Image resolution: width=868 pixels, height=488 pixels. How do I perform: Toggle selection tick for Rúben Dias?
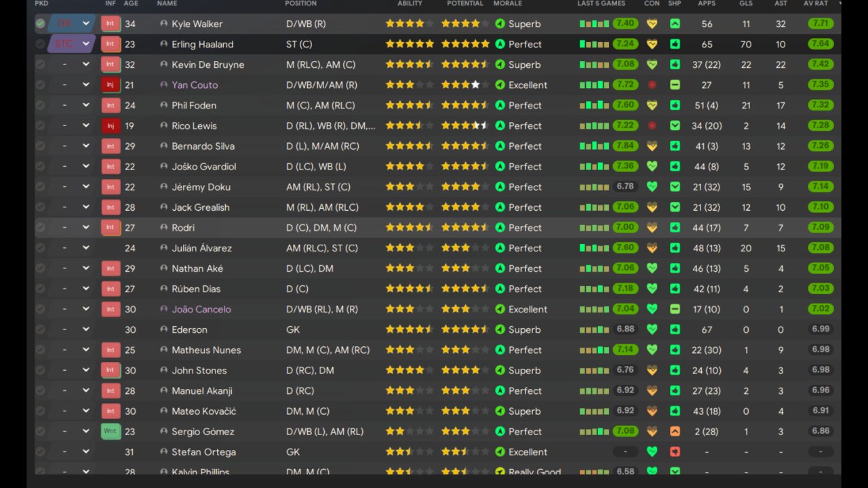click(41, 289)
